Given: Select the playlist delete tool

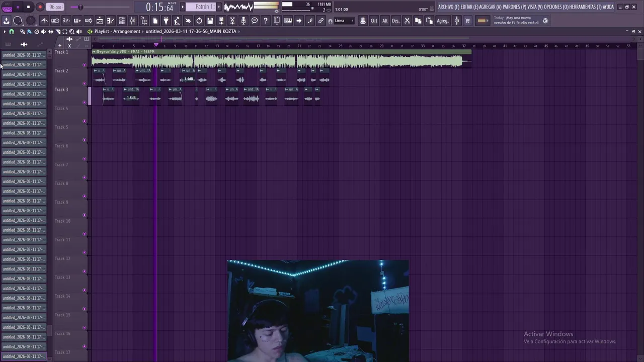Looking at the screenshot, I should coord(37,32).
